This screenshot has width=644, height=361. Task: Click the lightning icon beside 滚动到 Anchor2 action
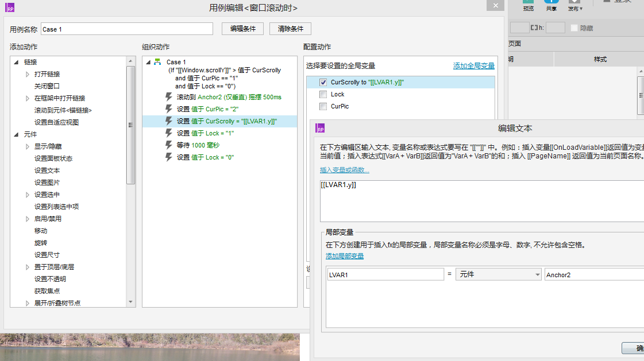pos(168,97)
